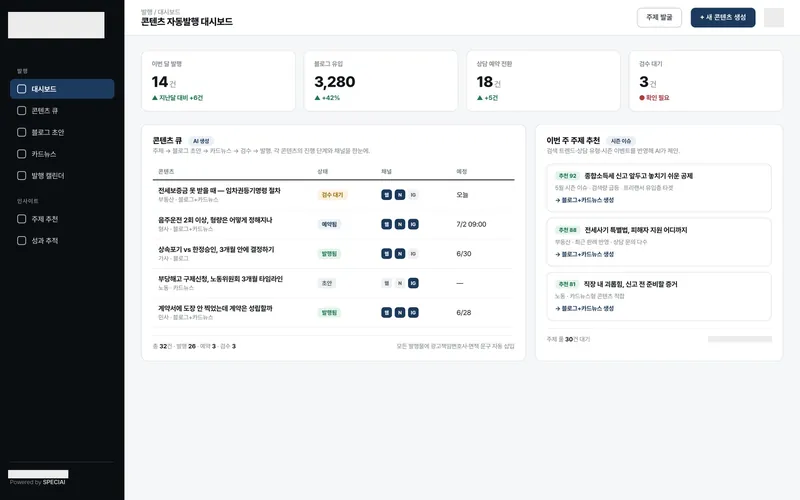Image resolution: width=800 pixels, height=500 pixels.
Task: Open 성과 추적 sidebar item
Action: coord(62,241)
